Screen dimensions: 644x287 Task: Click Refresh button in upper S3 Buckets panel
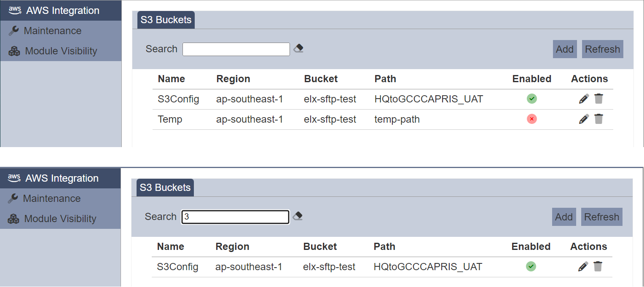tap(603, 49)
